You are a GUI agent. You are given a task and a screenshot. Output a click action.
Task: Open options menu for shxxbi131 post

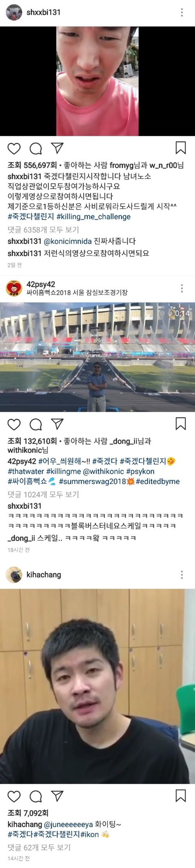[182, 12]
